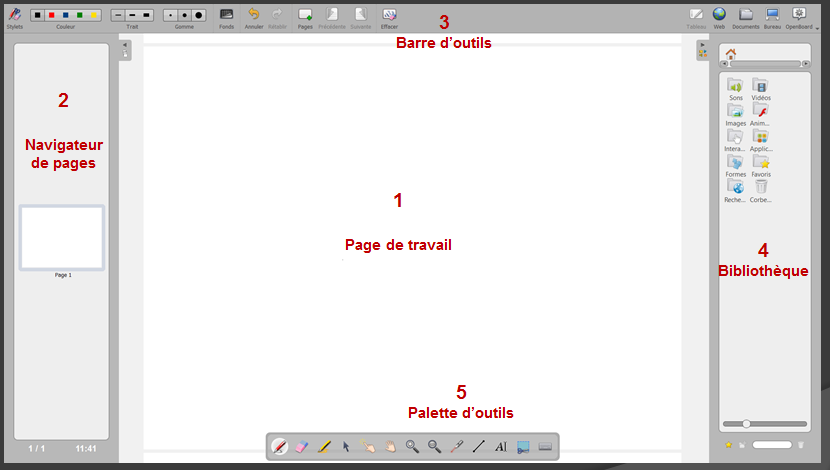Choose the yellow highlighter tool
The width and height of the screenshot is (830, 470).
click(x=324, y=447)
